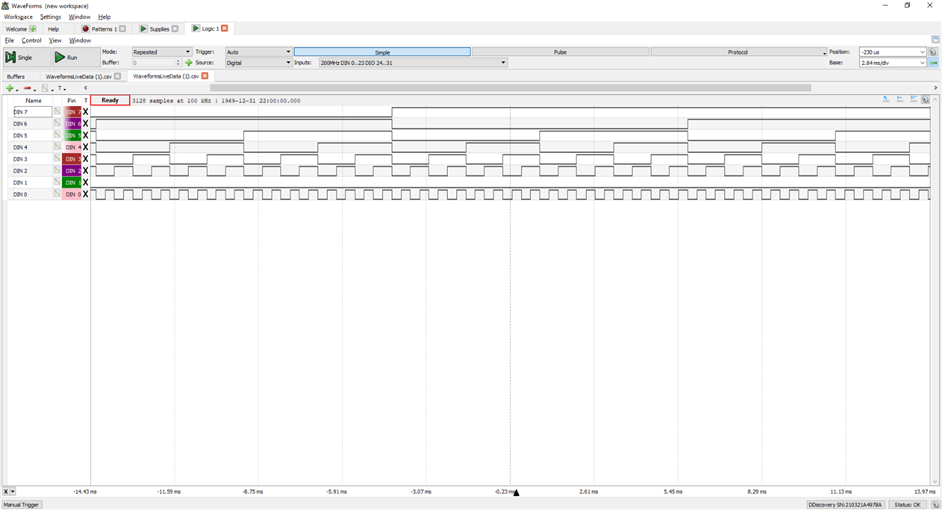Click the edit icon for DIN 7 row

click(x=57, y=112)
